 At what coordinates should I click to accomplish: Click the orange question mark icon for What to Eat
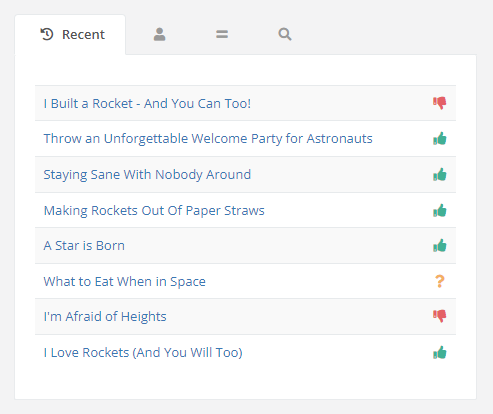440,281
